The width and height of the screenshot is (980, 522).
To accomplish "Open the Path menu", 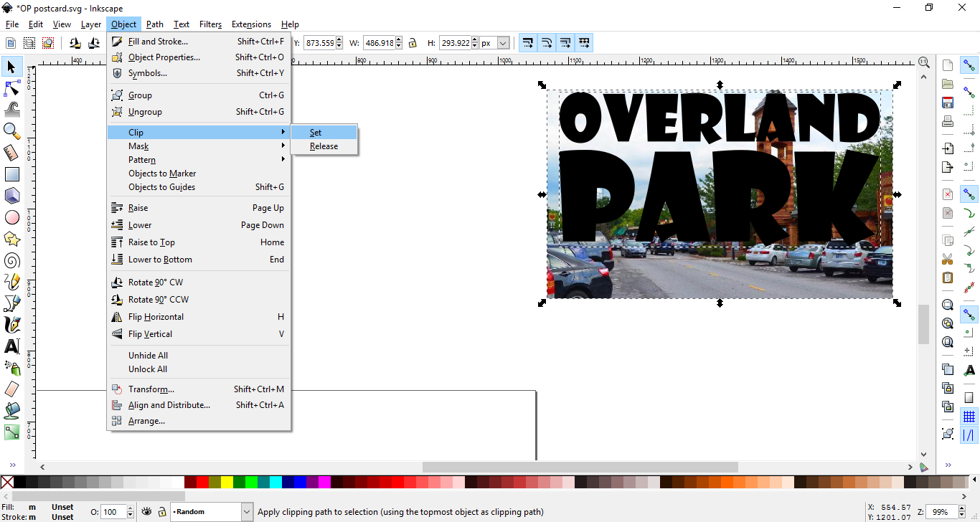I will (x=155, y=24).
